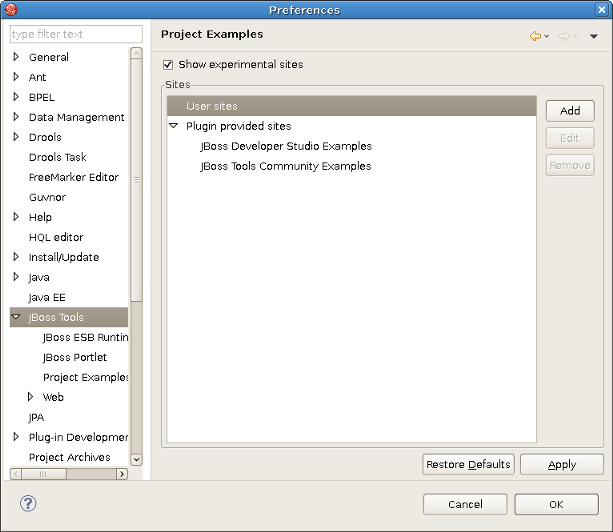
Task: Collapse the Plugin provided sites group
Action: (x=173, y=126)
